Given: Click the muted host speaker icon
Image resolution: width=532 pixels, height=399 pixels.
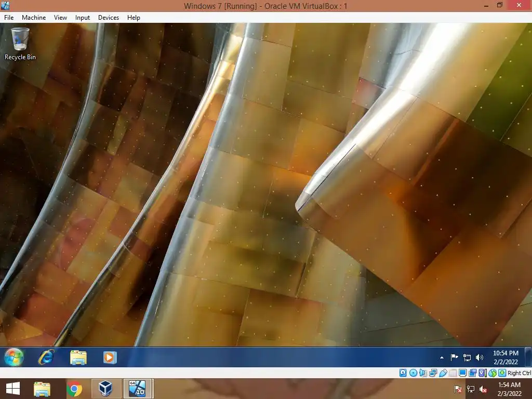Looking at the screenshot, I should click(483, 389).
